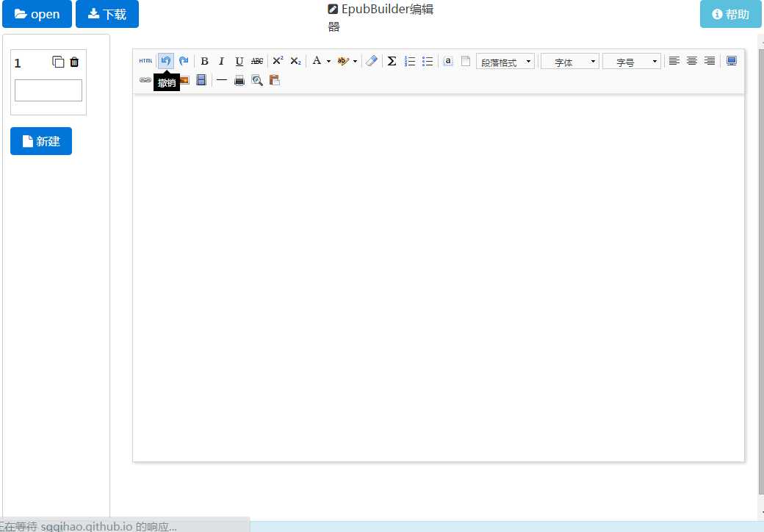The image size is (764, 532).
Task: Open the 段落格式 dropdown
Action: [505, 62]
